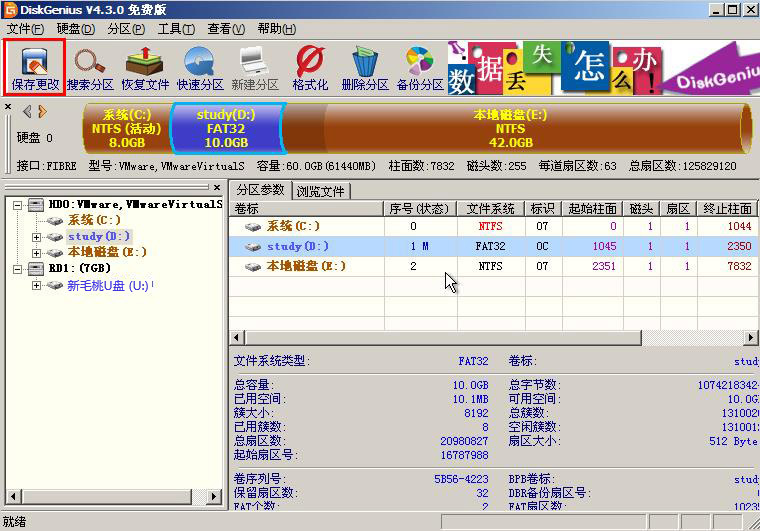Click the 文件系统 column header

(x=491, y=209)
